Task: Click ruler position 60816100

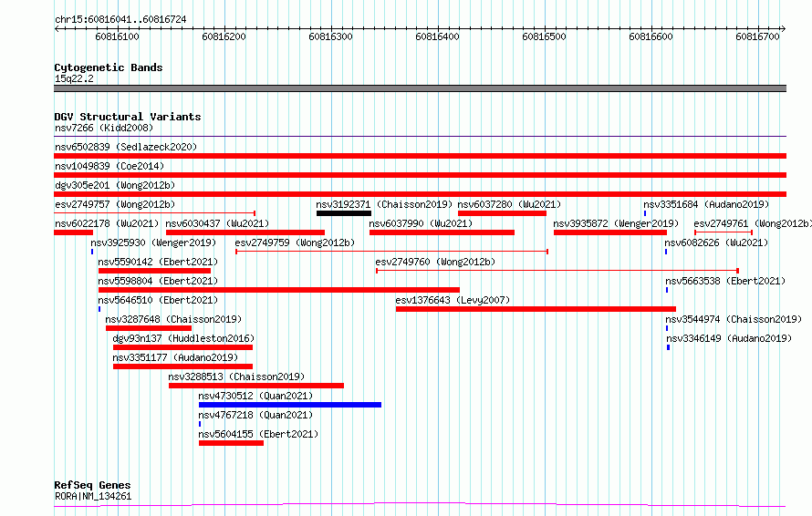Action: (x=117, y=36)
